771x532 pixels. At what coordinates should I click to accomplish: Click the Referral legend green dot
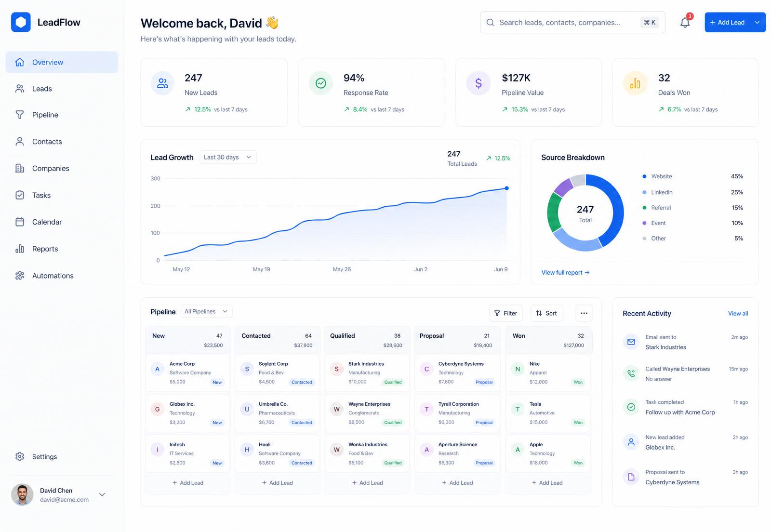click(x=644, y=208)
